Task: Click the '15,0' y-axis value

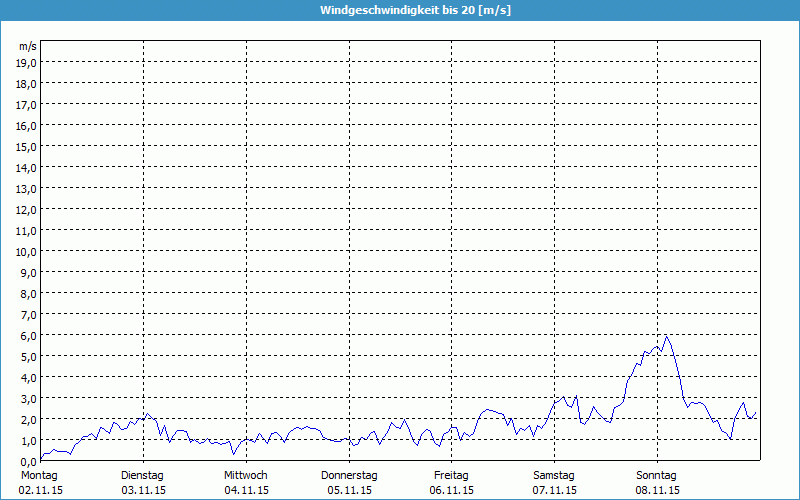Action: coord(26,147)
